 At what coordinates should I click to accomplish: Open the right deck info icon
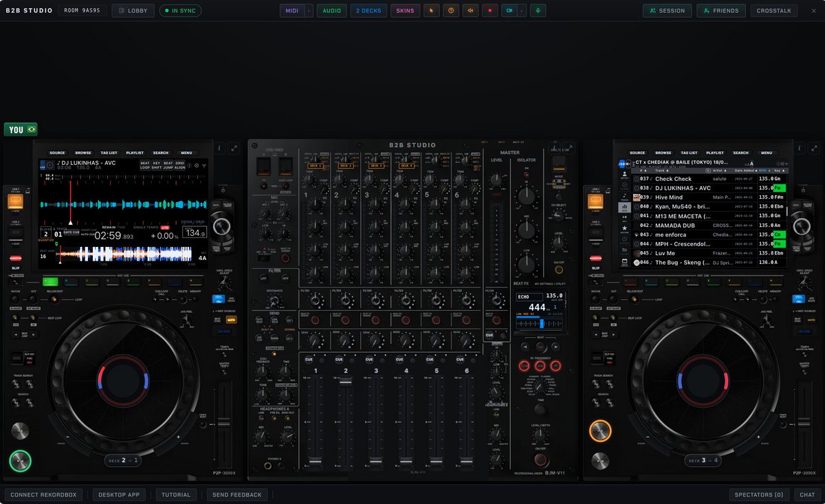click(800, 148)
